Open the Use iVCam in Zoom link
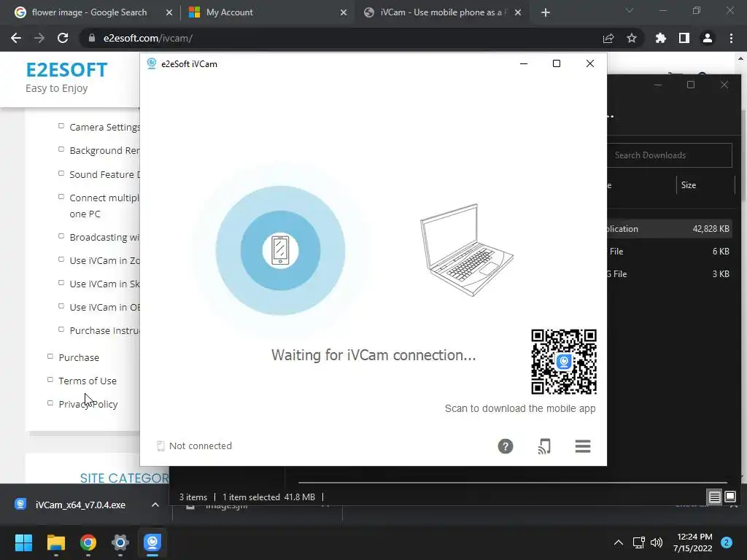The height and width of the screenshot is (560, 747). tap(104, 260)
